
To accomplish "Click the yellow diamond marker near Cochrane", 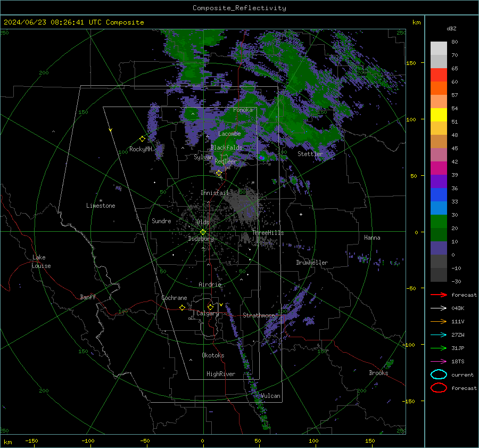I will [182, 308].
